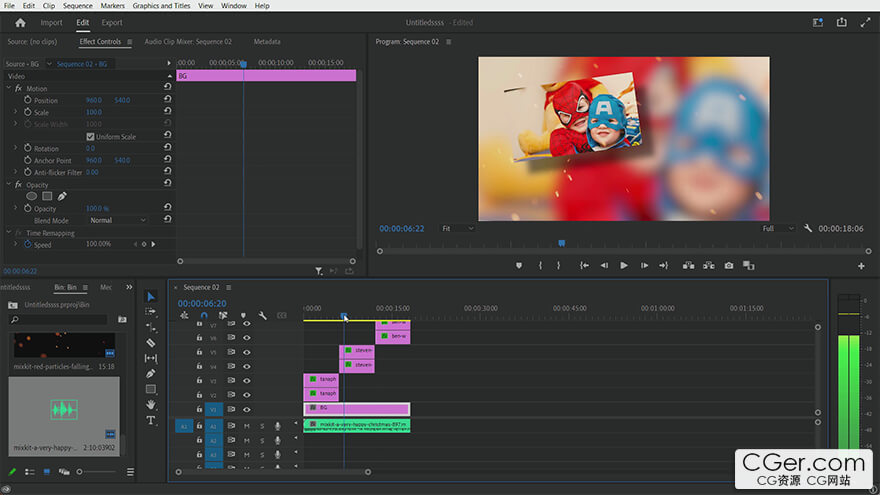Add marker in Program monitor

click(x=519, y=265)
